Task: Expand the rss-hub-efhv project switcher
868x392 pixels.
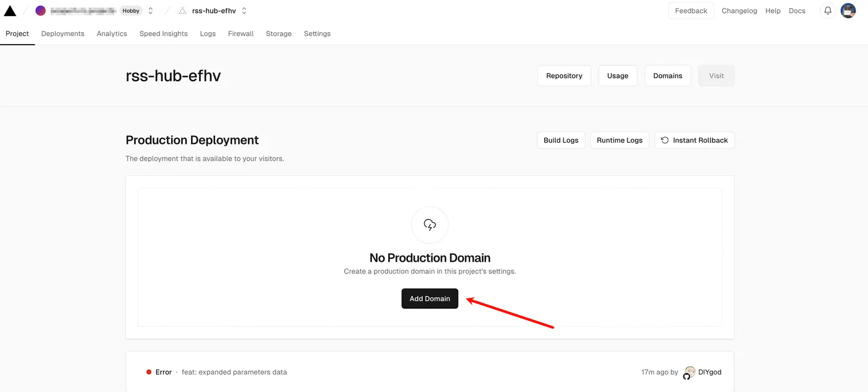Action: point(244,11)
